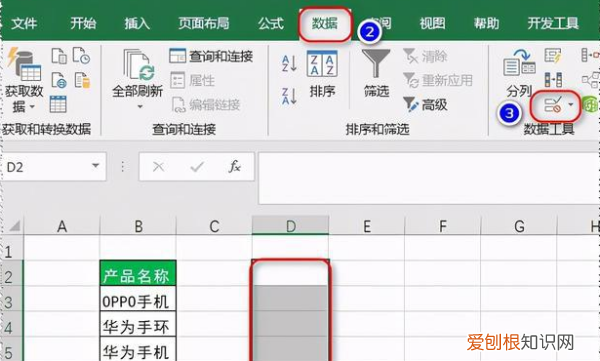Click the From Table/Range icon
600x361 pixels.
pos(58,104)
